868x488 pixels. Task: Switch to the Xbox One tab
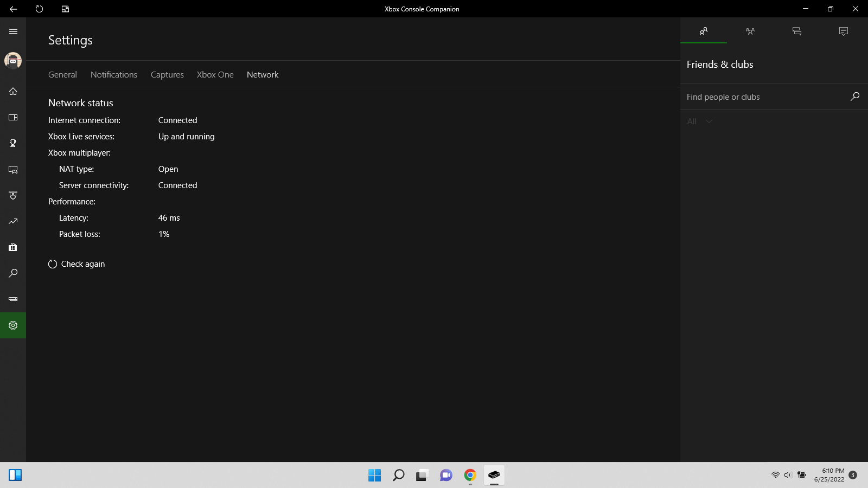coord(215,75)
